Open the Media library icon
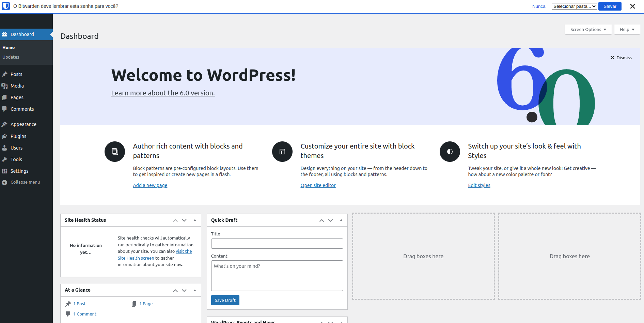Image resolution: width=644 pixels, height=323 pixels. tap(5, 86)
